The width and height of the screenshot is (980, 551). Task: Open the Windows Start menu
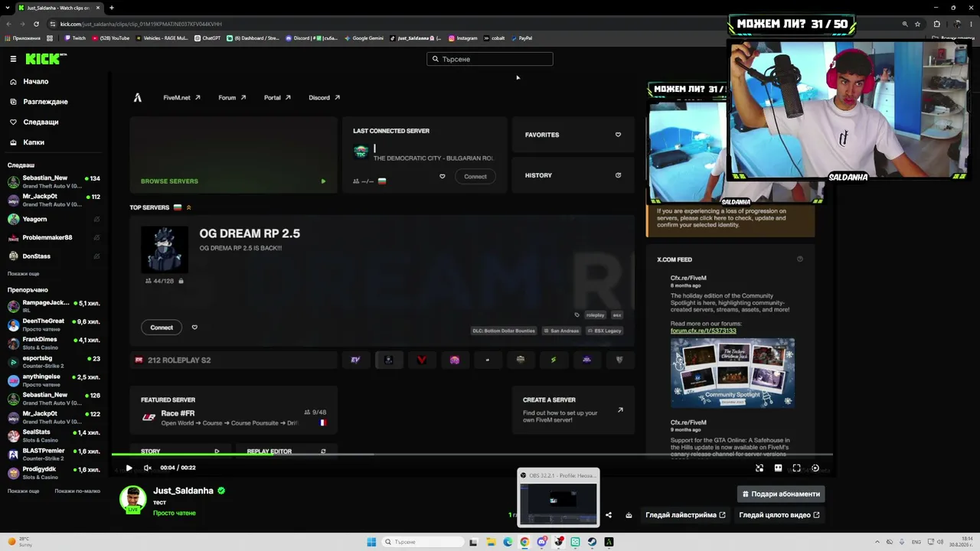371,542
